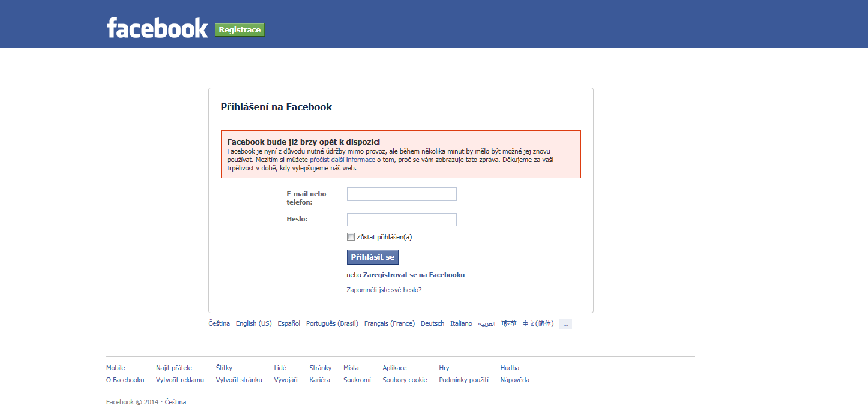Image resolution: width=868 pixels, height=405 pixels.
Task: Focus the Heslo password field
Action: [x=402, y=220]
